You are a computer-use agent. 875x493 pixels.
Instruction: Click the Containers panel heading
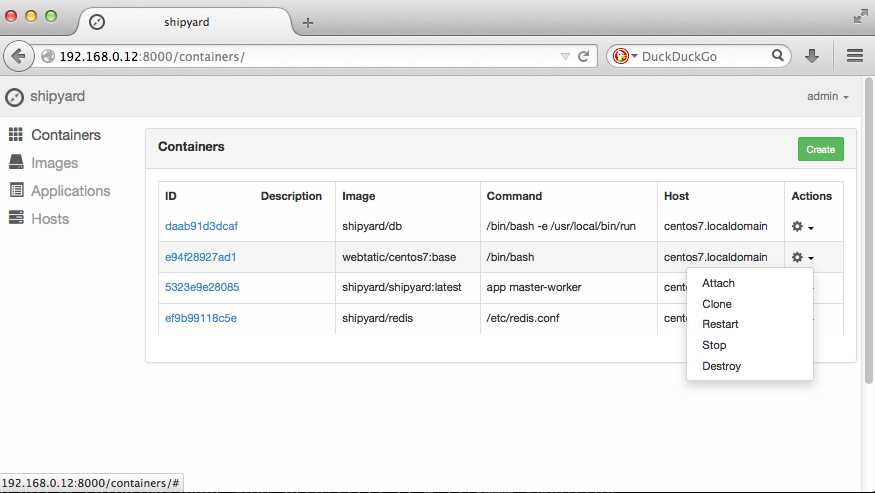pyautogui.click(x=191, y=146)
